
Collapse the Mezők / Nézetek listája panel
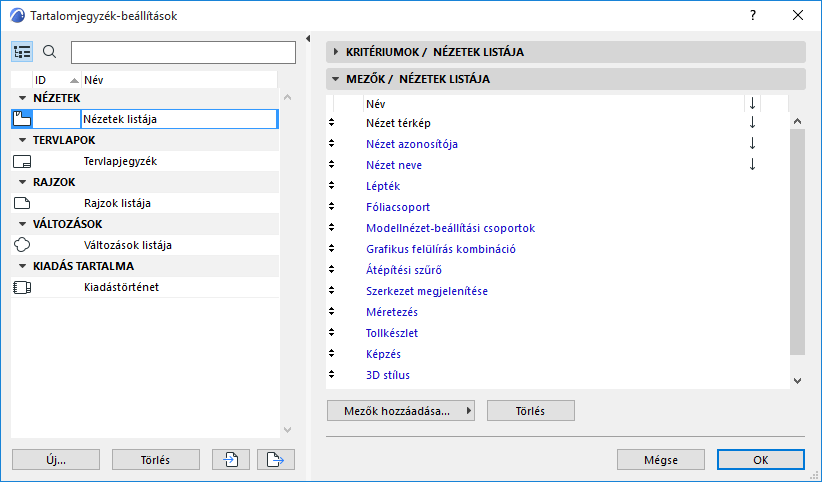(335, 78)
